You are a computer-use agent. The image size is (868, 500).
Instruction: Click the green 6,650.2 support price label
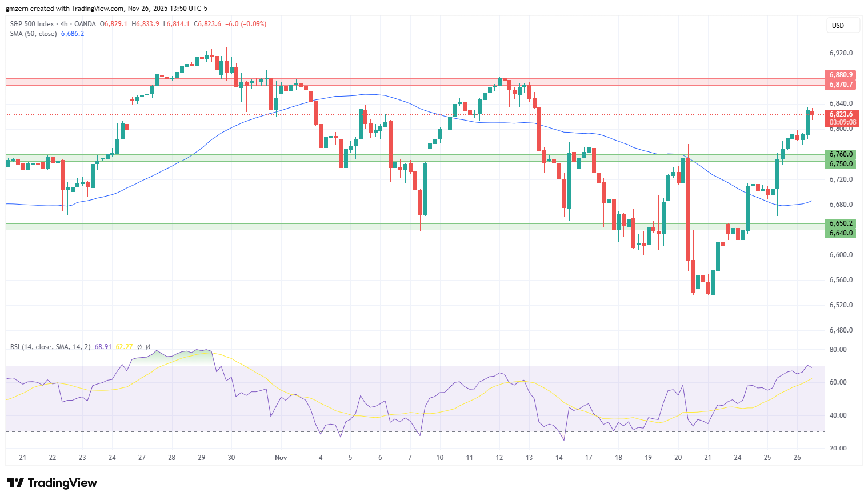(x=841, y=223)
